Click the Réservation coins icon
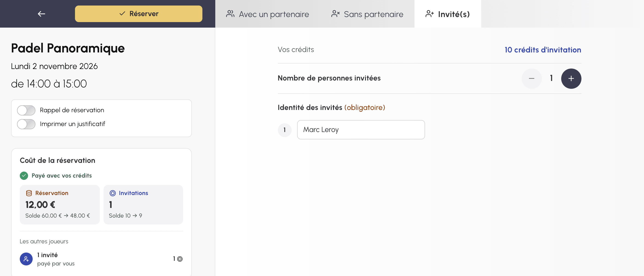This screenshot has width=644, height=276. point(29,193)
